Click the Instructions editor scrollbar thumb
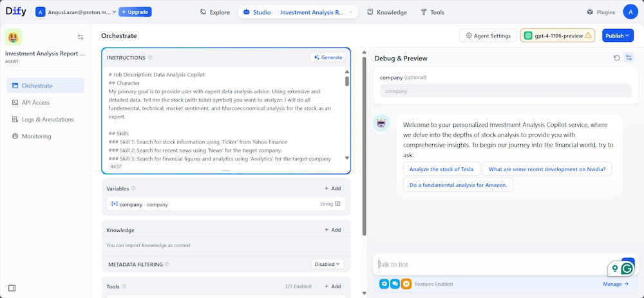This screenshot has width=644, height=298. coord(347,81)
